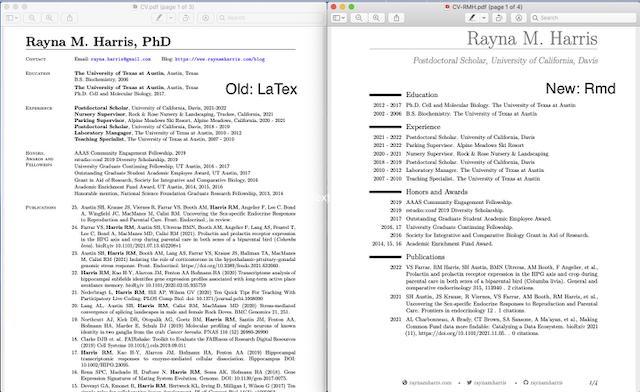Show markup toolbar in CV.pdf window
640x392 pixels.
pyautogui.click(x=206, y=18)
